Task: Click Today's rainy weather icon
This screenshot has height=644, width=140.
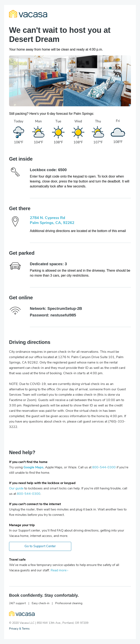Action: (19, 132)
